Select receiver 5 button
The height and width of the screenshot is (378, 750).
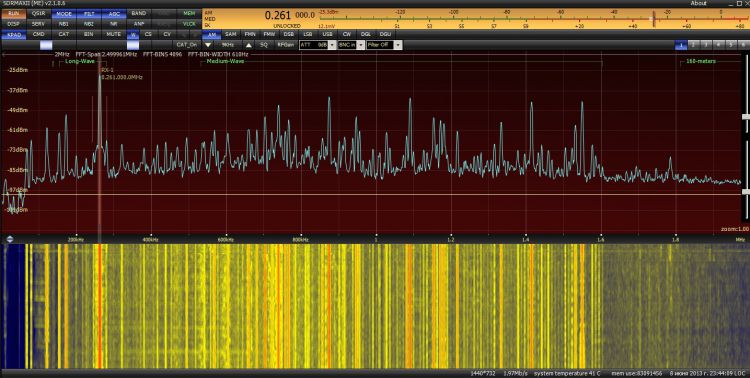click(730, 45)
